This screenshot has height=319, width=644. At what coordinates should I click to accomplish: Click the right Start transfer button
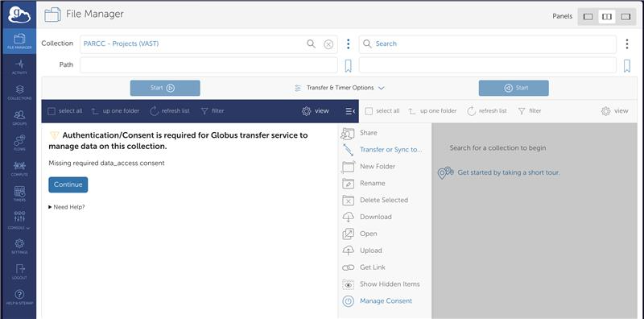click(x=514, y=88)
